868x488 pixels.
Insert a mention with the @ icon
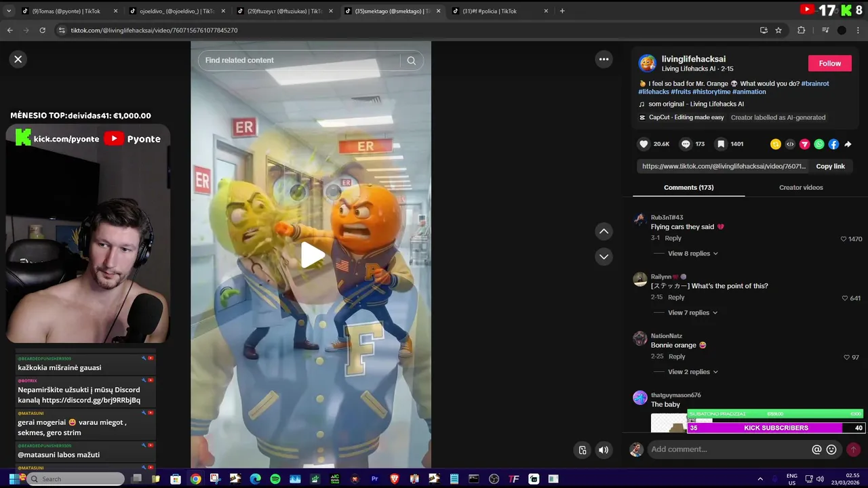tap(816, 449)
